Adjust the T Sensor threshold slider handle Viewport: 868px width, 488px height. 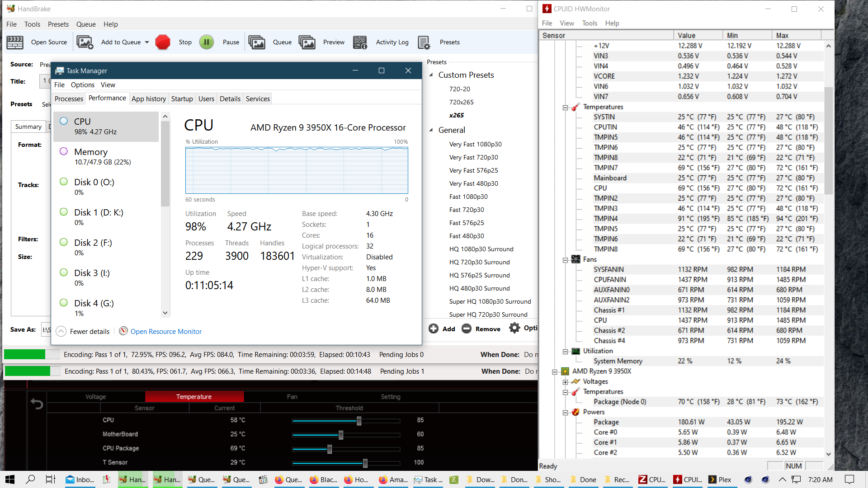(x=365, y=463)
